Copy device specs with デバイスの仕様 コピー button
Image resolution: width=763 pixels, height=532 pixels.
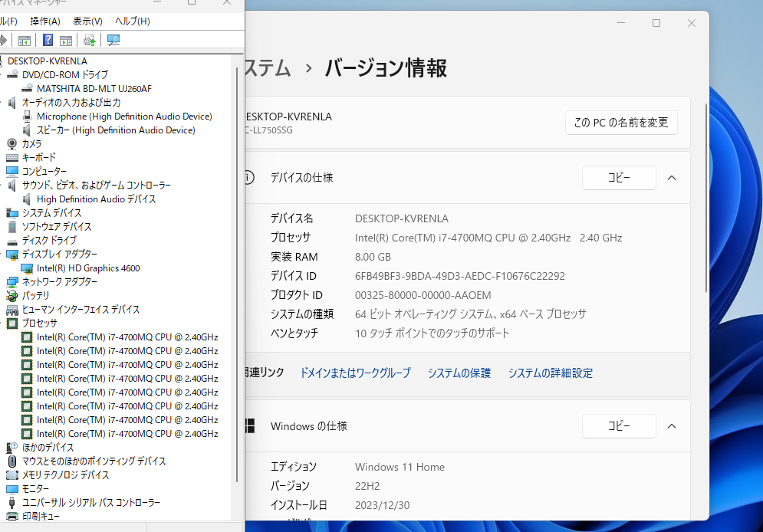(x=619, y=178)
